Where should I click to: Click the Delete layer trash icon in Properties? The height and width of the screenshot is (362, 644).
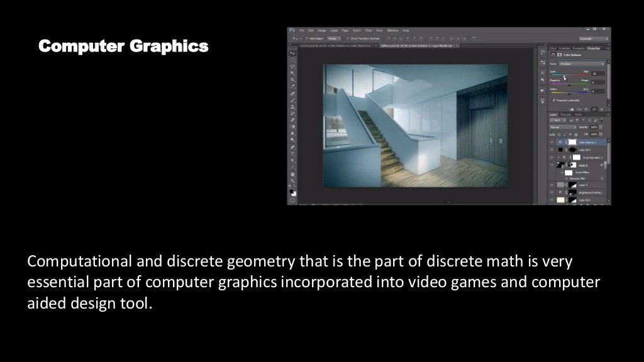(602, 109)
